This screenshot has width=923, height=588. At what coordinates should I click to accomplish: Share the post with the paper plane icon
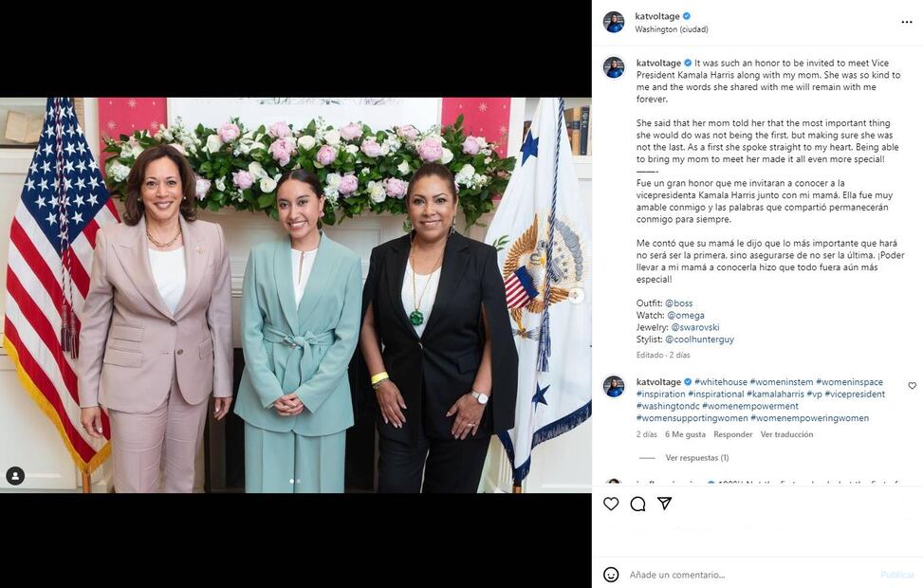tap(665, 504)
